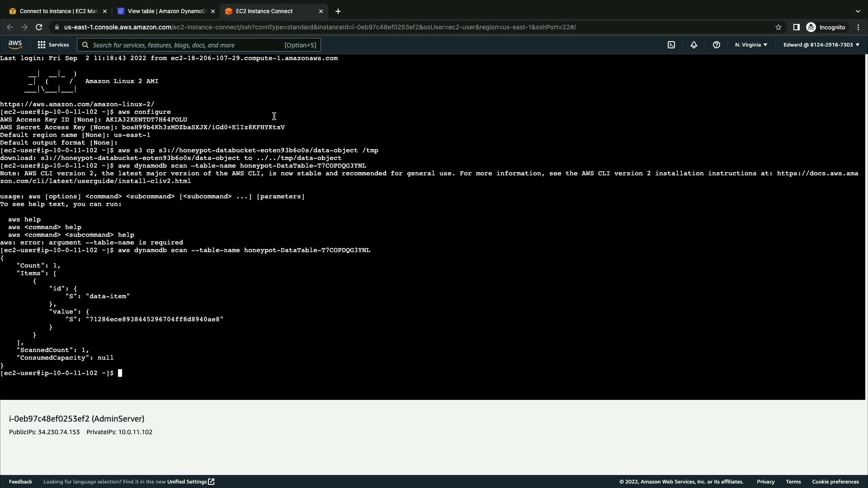
Task: Click the AWS services search field
Action: pyautogui.click(x=199, y=45)
